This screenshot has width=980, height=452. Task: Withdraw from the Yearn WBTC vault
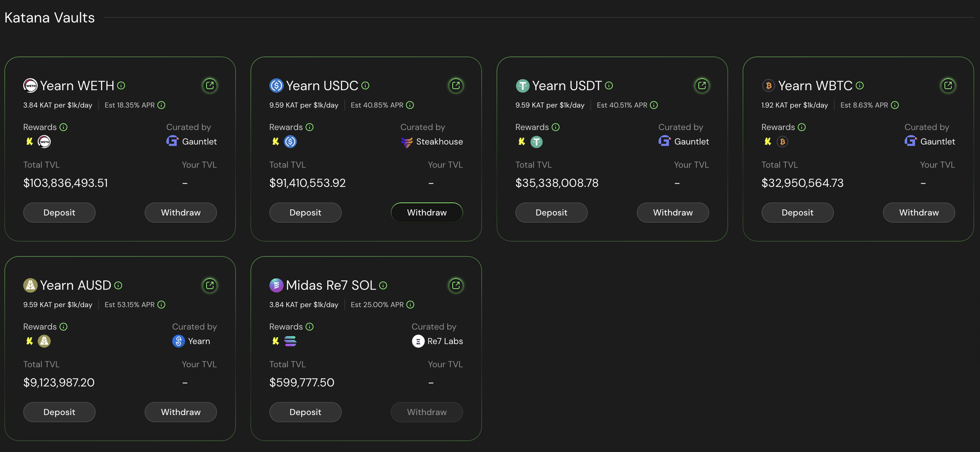[918, 213]
